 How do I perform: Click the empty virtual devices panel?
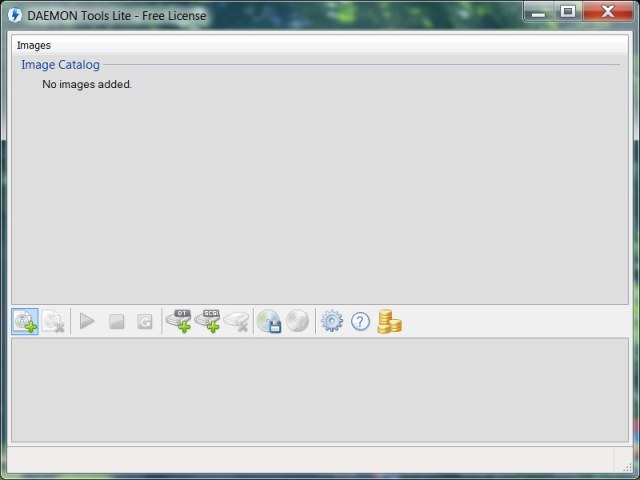click(319, 390)
